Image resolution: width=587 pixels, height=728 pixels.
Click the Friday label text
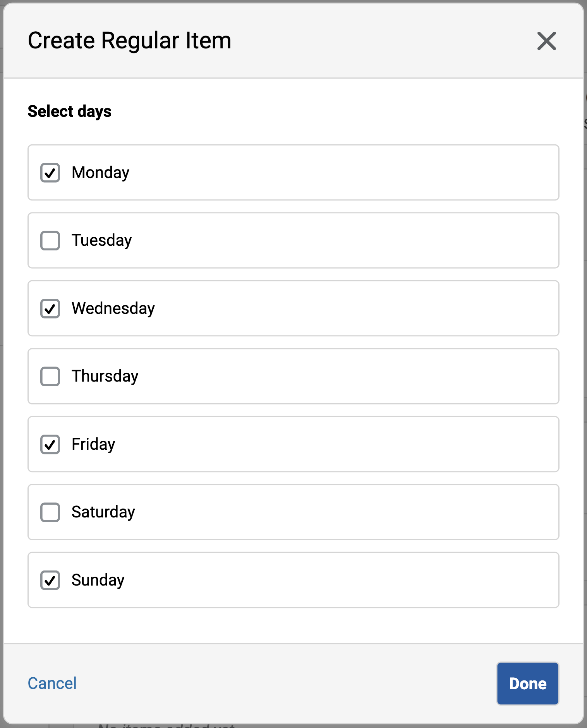point(93,444)
